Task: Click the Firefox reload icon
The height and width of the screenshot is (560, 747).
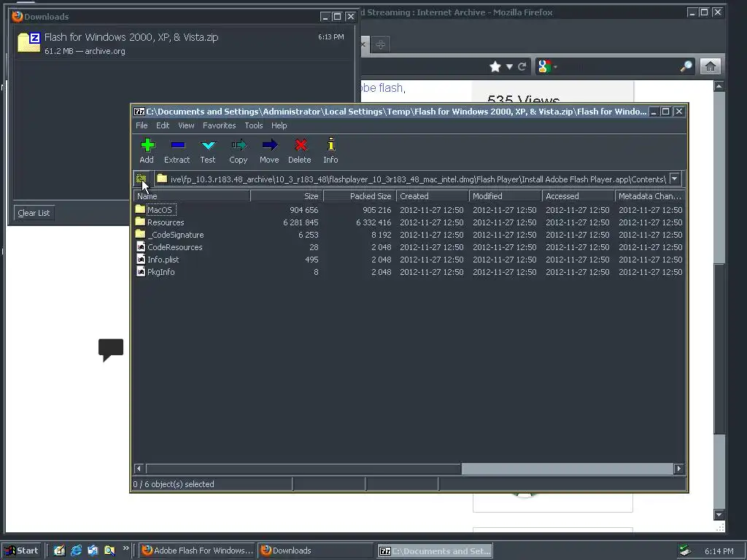Action: 522,66
